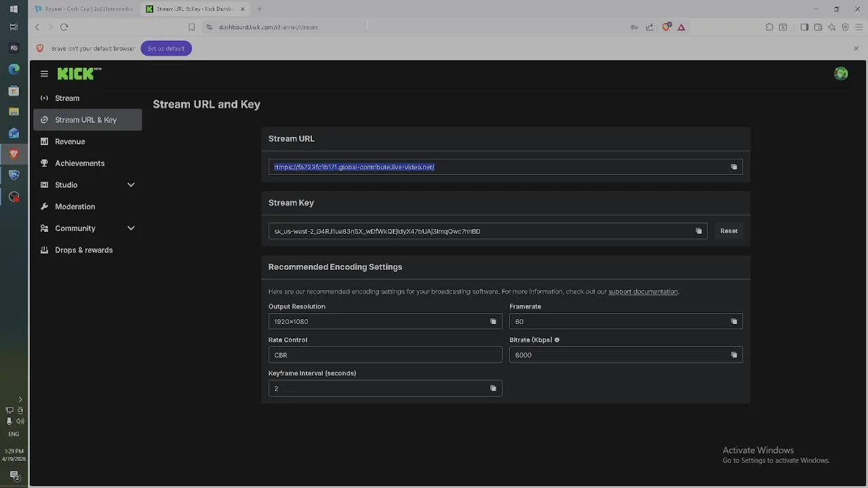
Task: Copy the Framerate value
Action: (x=734, y=321)
